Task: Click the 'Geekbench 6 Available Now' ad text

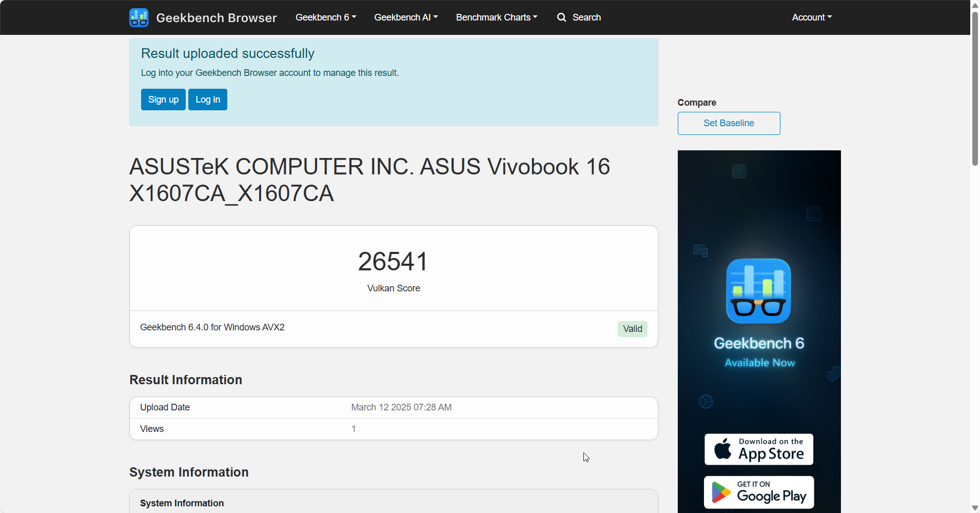Action: [759, 352]
